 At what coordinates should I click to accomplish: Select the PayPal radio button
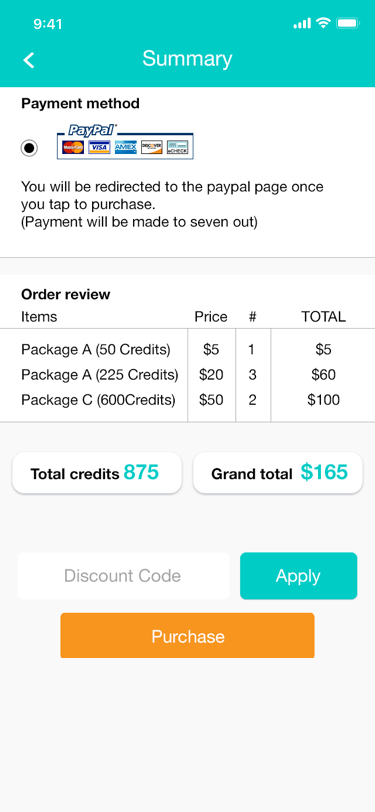pyautogui.click(x=29, y=149)
